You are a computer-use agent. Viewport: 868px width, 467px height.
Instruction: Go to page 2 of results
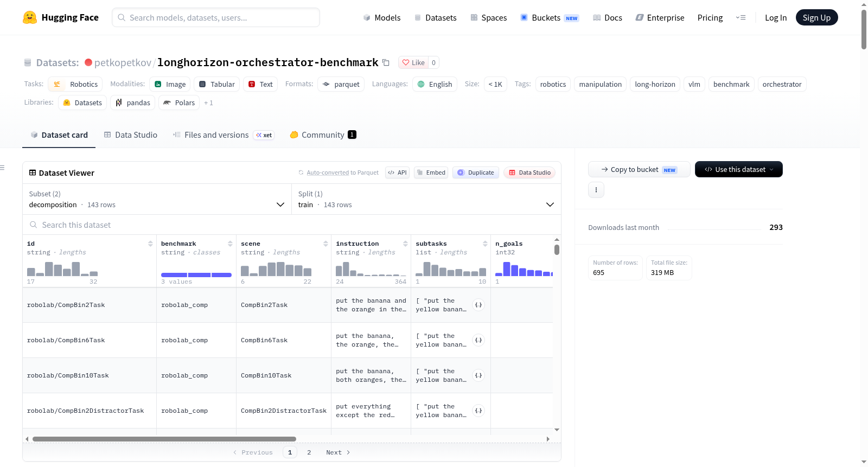pos(309,452)
